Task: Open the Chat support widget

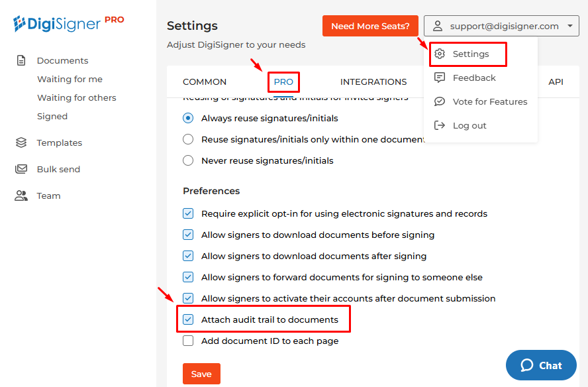Action: click(541, 365)
